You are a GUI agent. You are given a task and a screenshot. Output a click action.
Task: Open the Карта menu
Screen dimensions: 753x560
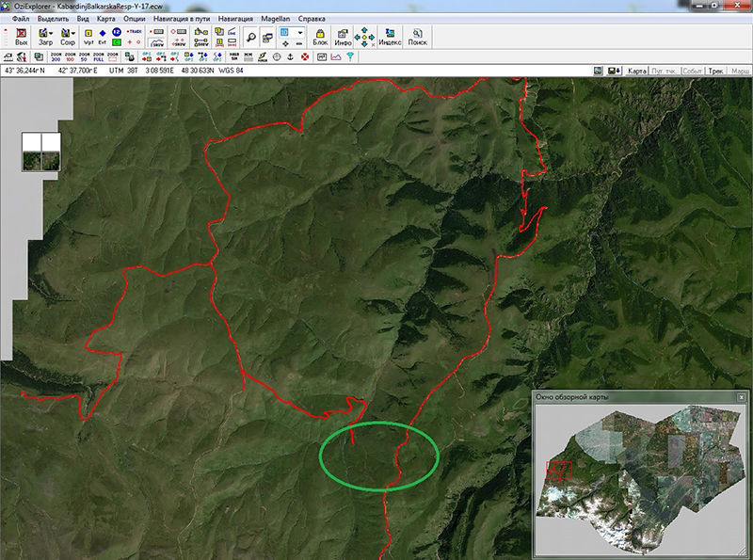pos(105,19)
